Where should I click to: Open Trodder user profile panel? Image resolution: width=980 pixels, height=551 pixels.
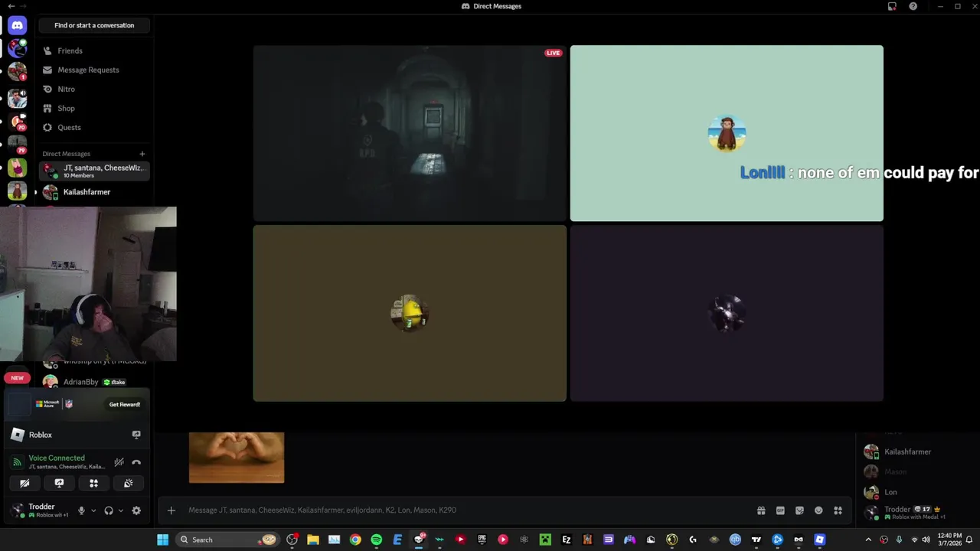click(40, 510)
